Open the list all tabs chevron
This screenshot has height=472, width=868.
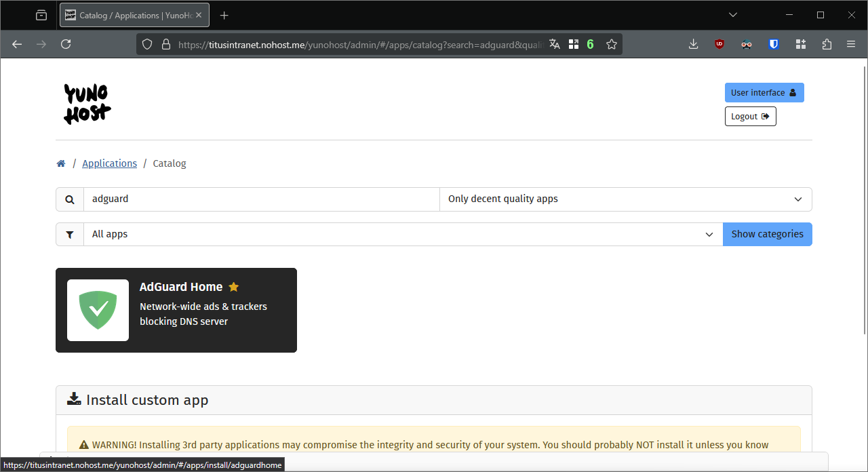point(733,15)
